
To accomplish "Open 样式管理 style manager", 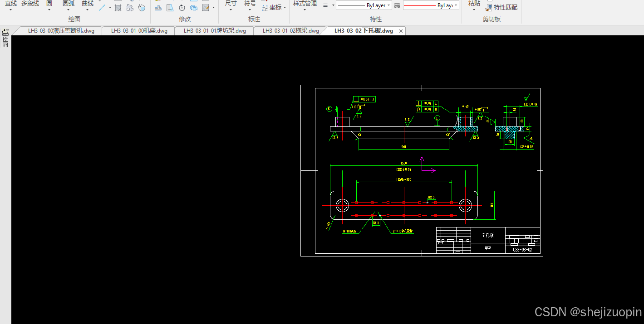I will [x=305, y=3].
